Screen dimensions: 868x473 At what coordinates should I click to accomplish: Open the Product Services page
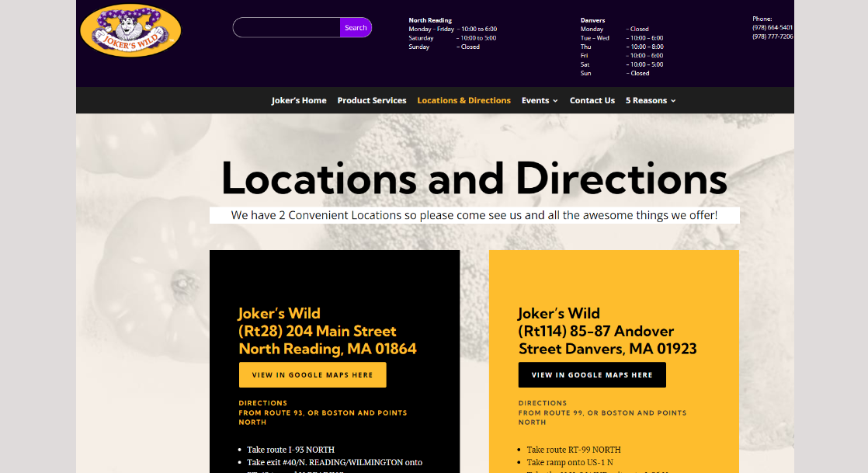pos(372,100)
